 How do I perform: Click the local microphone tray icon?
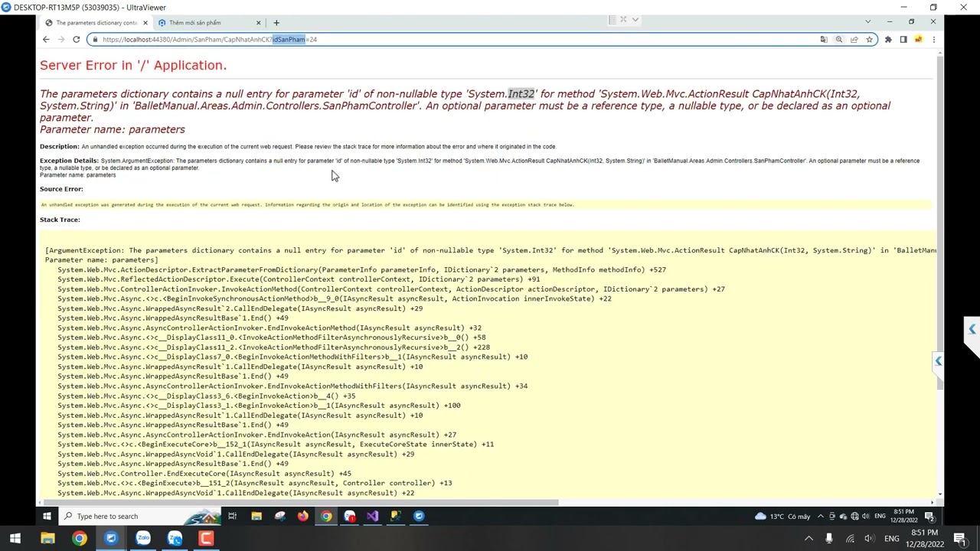[829, 539]
